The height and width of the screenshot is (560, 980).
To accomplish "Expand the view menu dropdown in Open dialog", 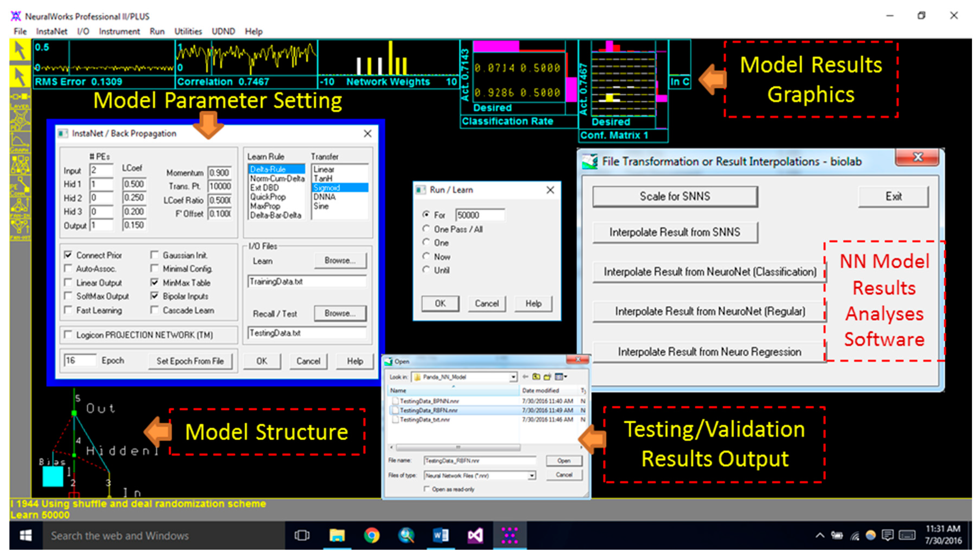I will click(565, 377).
